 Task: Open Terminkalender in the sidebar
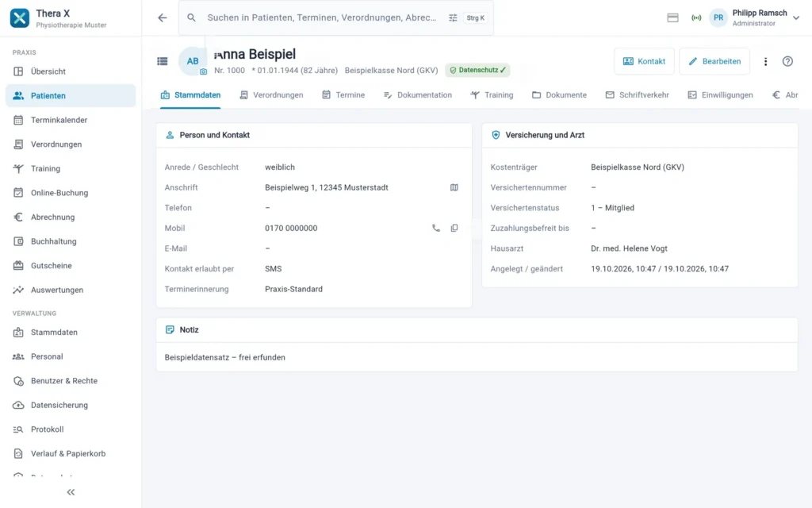71,121
